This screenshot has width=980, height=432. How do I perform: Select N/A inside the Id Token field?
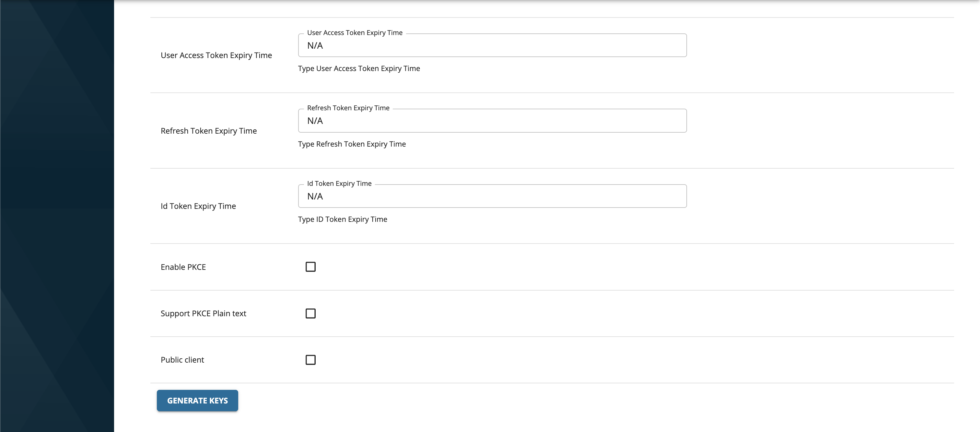pyautogui.click(x=315, y=196)
